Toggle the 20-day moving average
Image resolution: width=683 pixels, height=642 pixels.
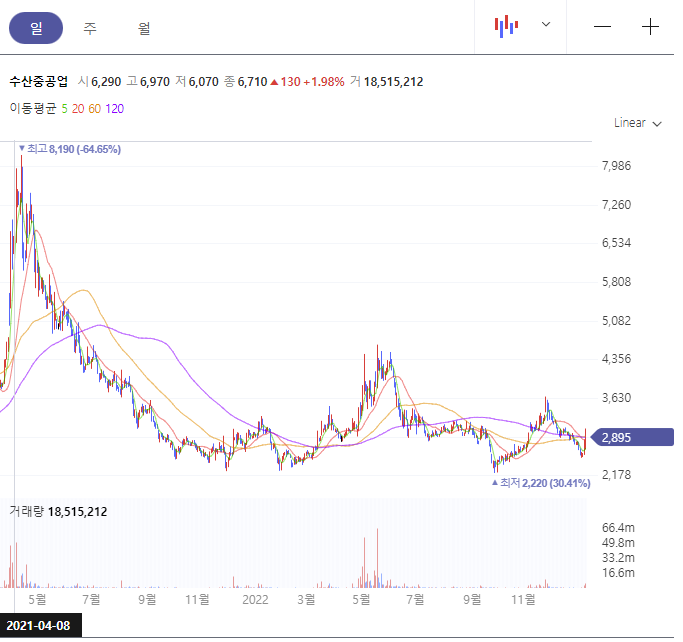pos(78,109)
